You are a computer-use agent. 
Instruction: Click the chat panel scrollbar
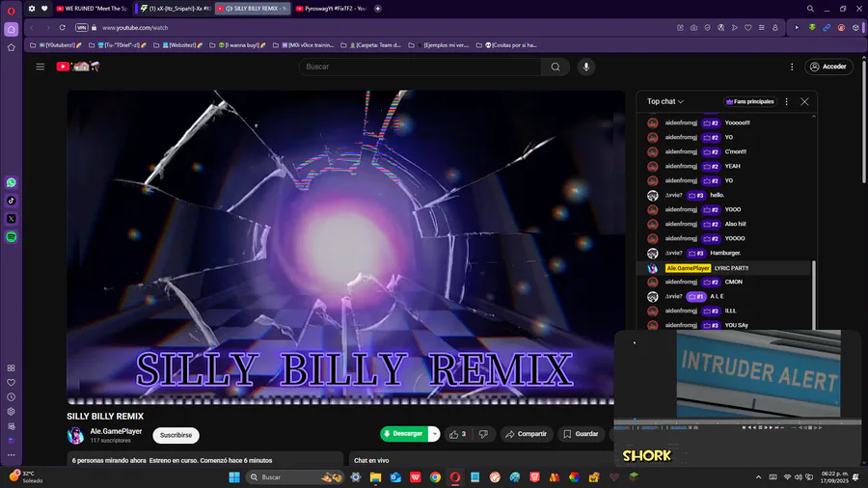pos(813,294)
